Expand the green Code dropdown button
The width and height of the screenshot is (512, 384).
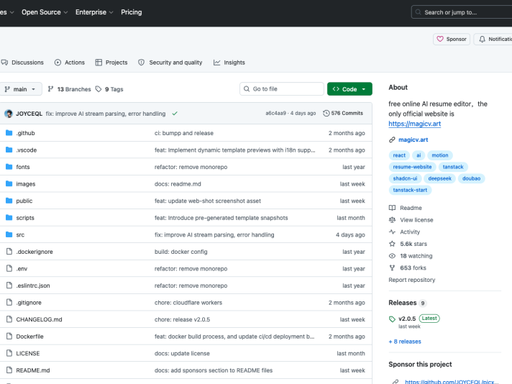[x=350, y=89]
